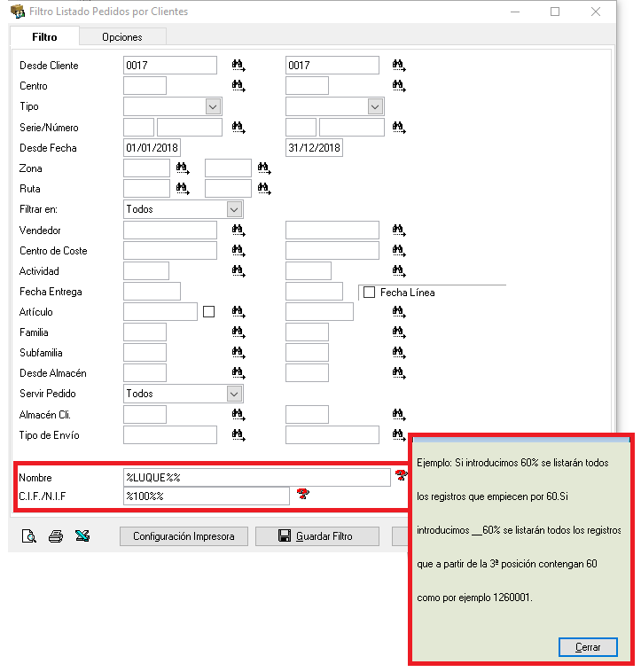The height and width of the screenshot is (672, 641).
Task: Enable the Fecha Línea checkbox
Action: (369, 293)
